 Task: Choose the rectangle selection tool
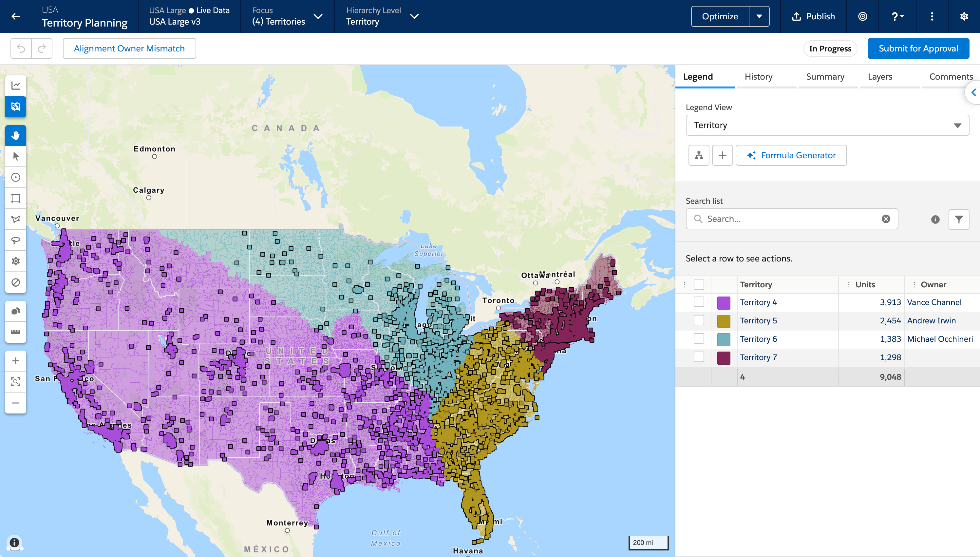[16, 198]
